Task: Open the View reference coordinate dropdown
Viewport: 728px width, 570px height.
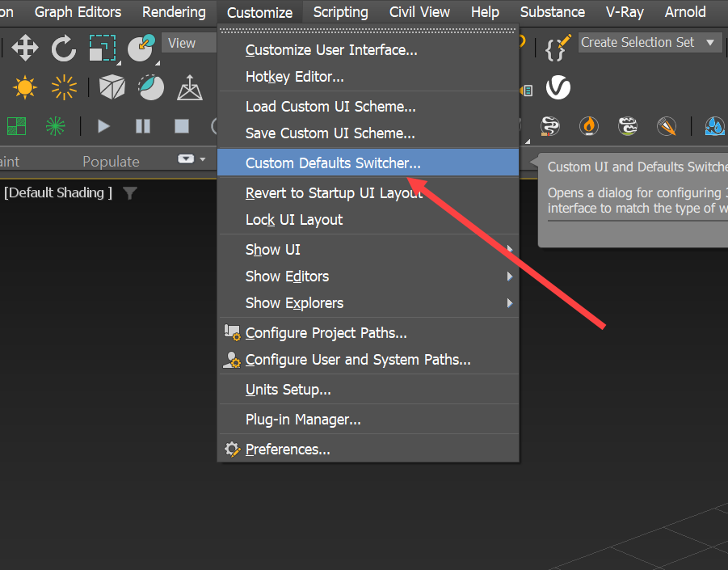Action: tap(189, 43)
